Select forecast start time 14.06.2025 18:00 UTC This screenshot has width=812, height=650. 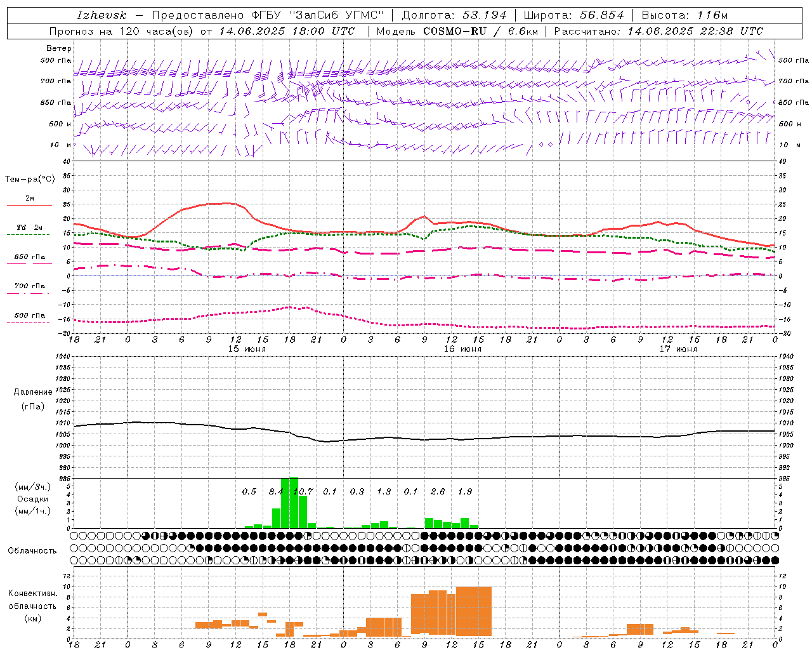[287, 31]
